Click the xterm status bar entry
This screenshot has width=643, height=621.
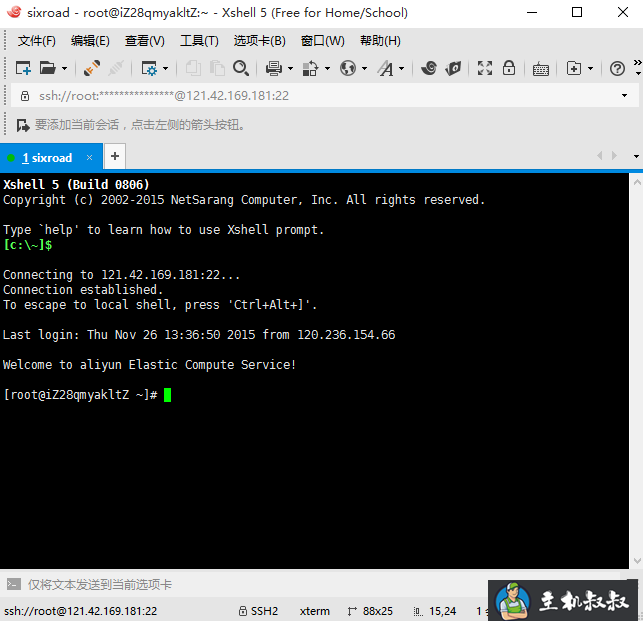315,611
